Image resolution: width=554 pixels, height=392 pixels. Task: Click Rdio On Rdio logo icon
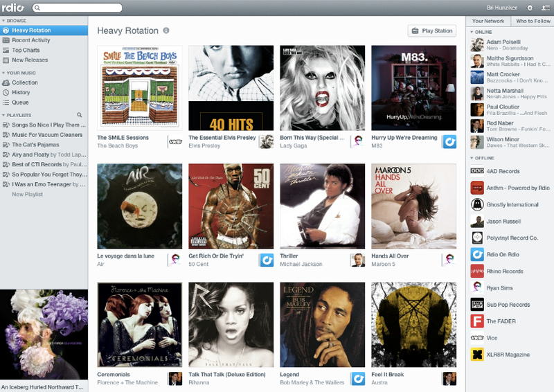pos(477,254)
